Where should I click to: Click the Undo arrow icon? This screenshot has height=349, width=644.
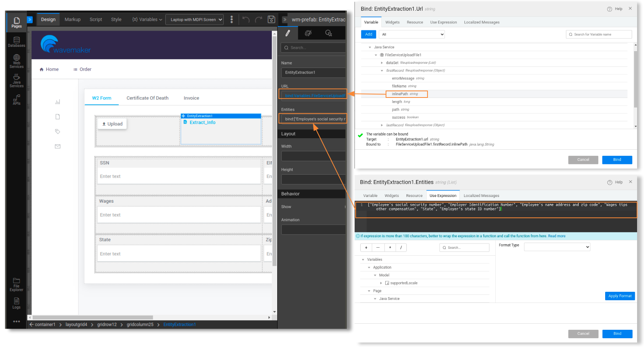[x=246, y=20]
